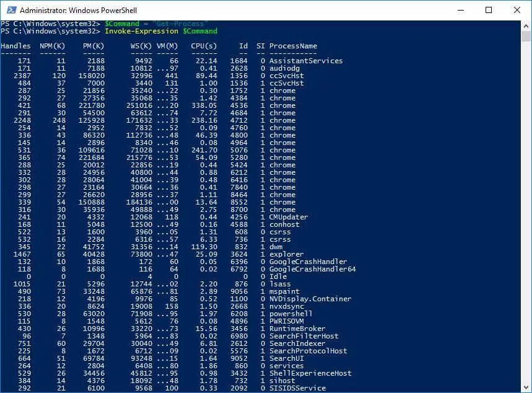The height and width of the screenshot is (393, 532).
Task: Select the explorer process row
Action: 286,254
